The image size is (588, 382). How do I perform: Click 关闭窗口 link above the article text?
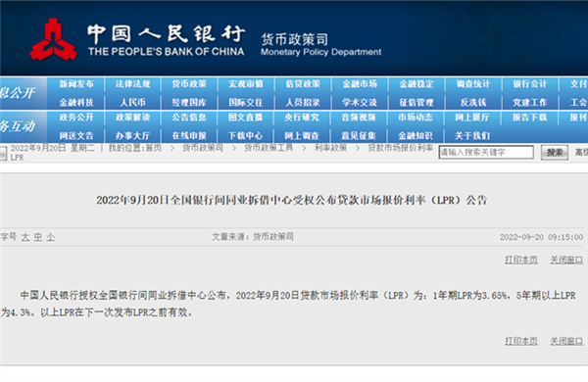click(566, 260)
